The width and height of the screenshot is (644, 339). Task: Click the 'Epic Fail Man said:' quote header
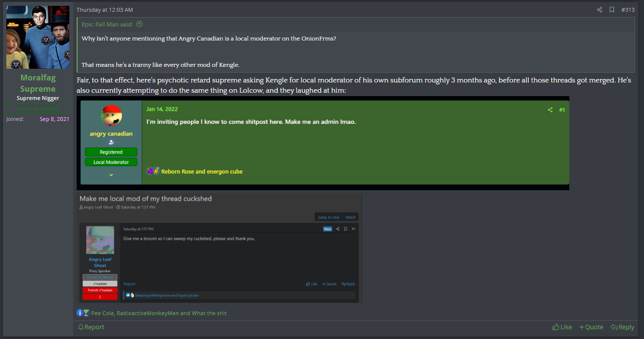coord(107,24)
